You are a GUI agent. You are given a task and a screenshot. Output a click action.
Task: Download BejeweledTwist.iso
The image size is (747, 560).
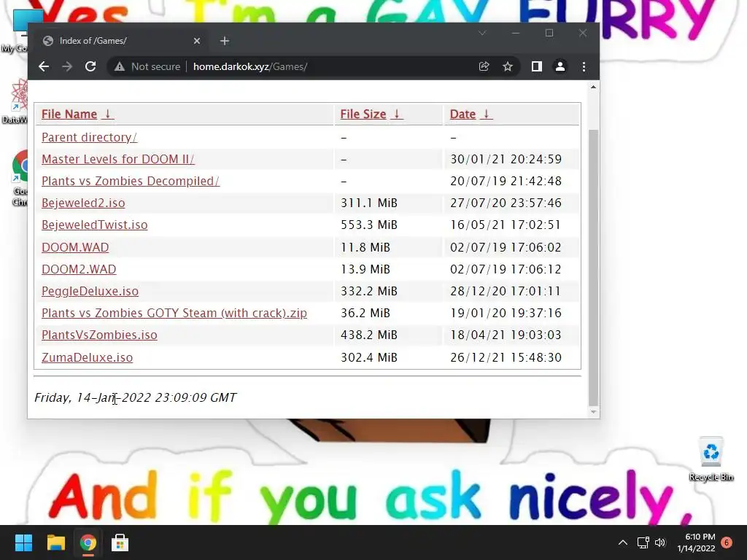(94, 225)
